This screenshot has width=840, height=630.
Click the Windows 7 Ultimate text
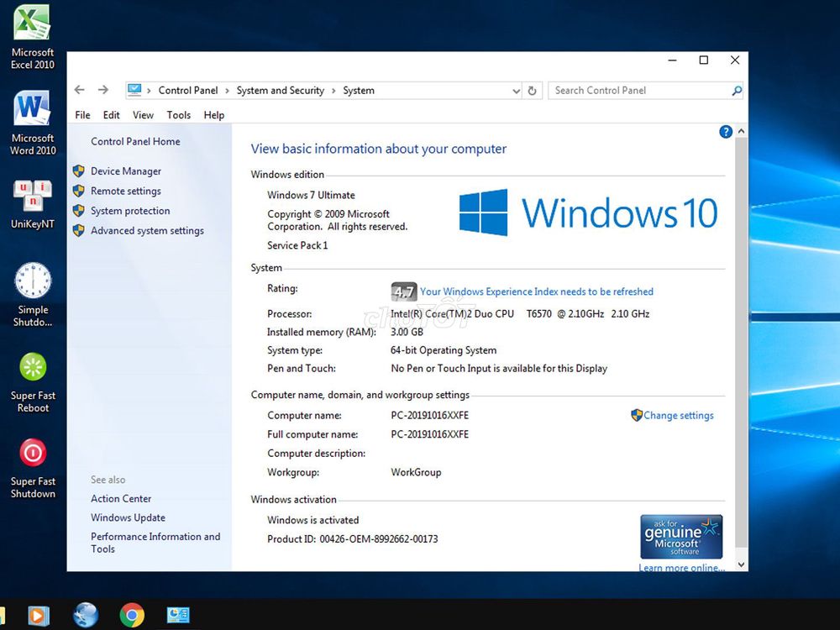312,195
